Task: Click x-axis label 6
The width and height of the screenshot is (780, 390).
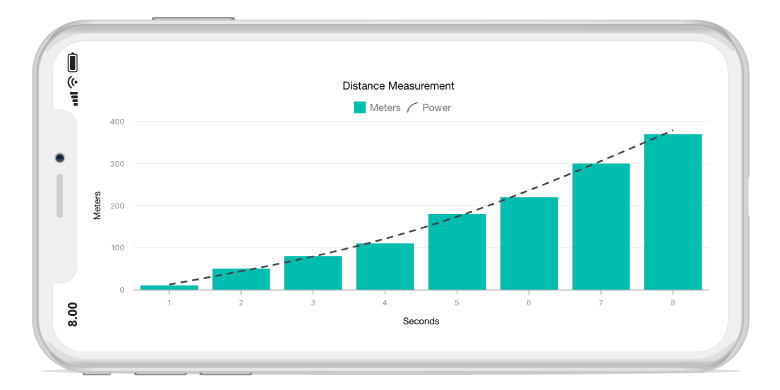Action: (529, 302)
